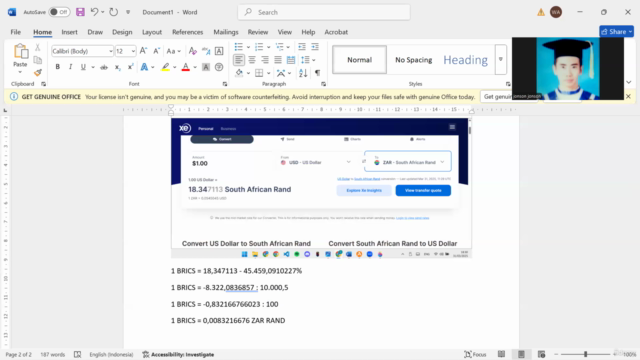640x360 pixels.
Task: Apply the No Spacing style
Action: coord(413,60)
